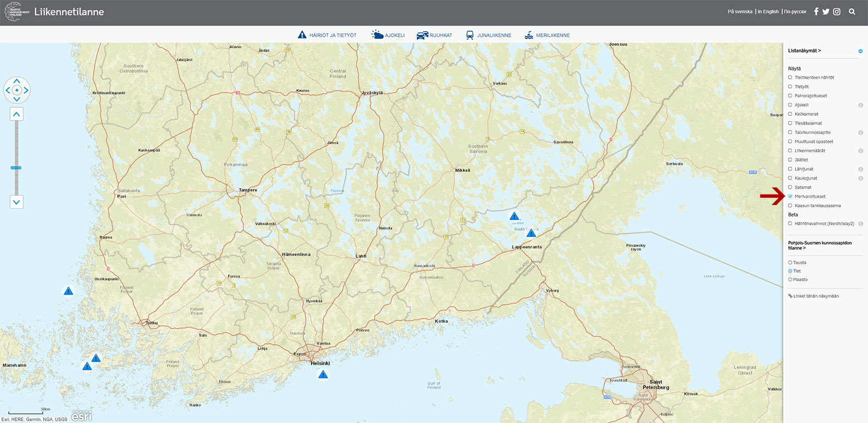
Task: Open the Facebook page icon
Action: coord(816,12)
